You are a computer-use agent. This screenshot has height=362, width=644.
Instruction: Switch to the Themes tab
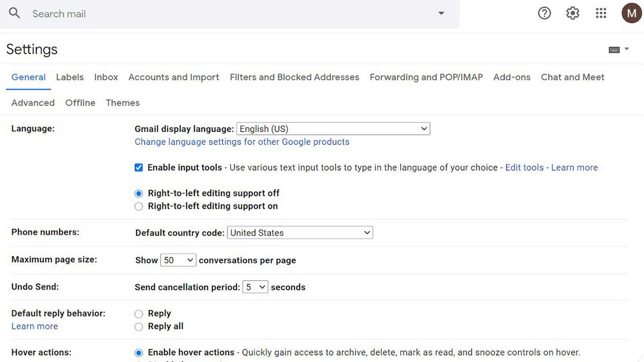pos(122,102)
